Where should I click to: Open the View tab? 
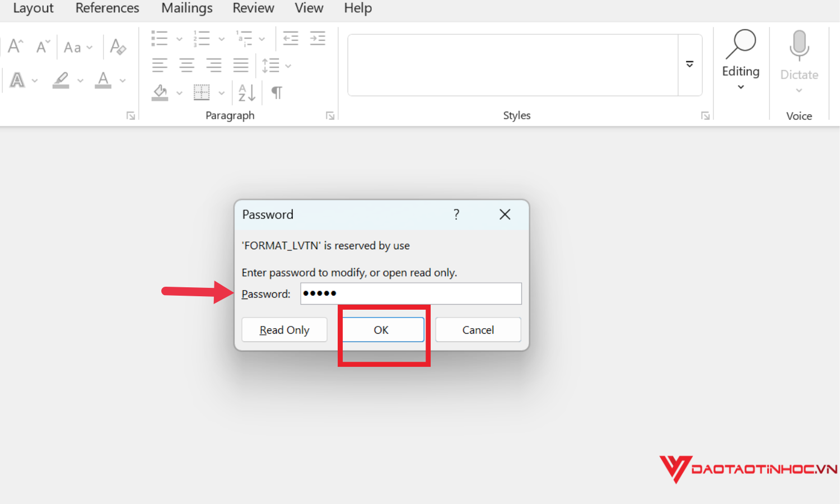[x=309, y=8]
